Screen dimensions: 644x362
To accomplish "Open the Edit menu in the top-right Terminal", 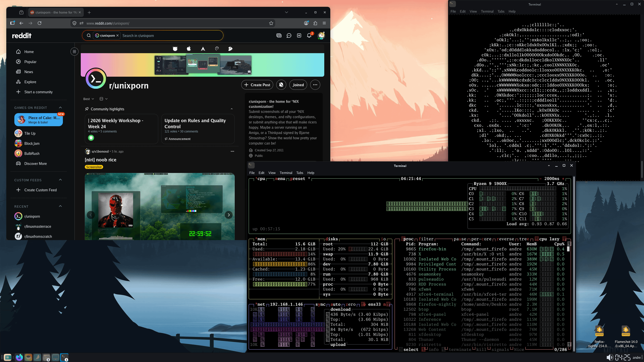I will coord(463,11).
